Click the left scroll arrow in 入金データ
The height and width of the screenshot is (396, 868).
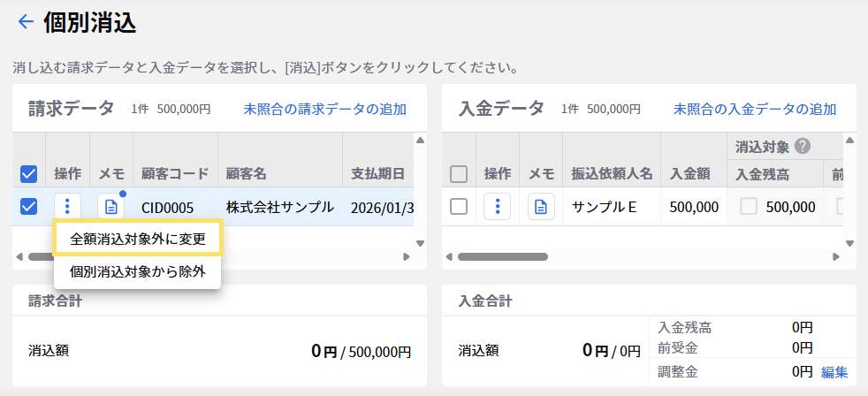click(449, 257)
